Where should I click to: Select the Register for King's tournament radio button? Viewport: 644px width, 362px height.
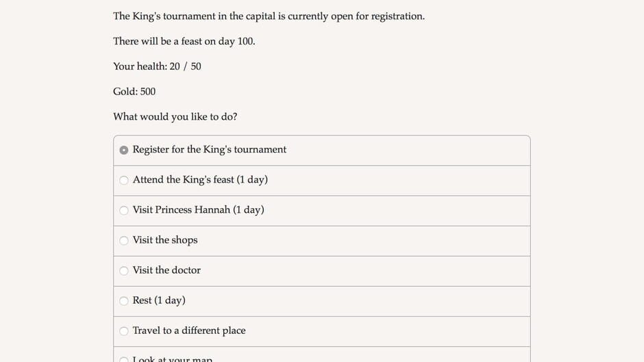pos(124,150)
